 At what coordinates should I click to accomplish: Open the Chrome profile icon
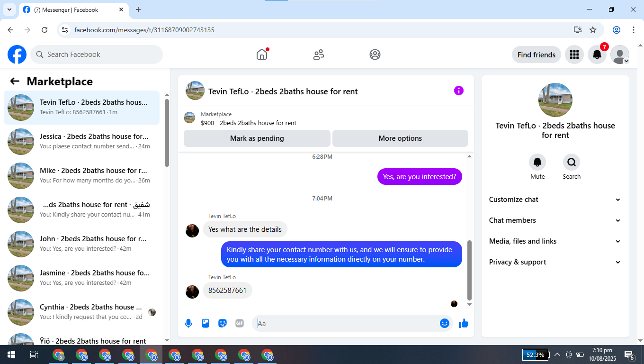pos(617,30)
